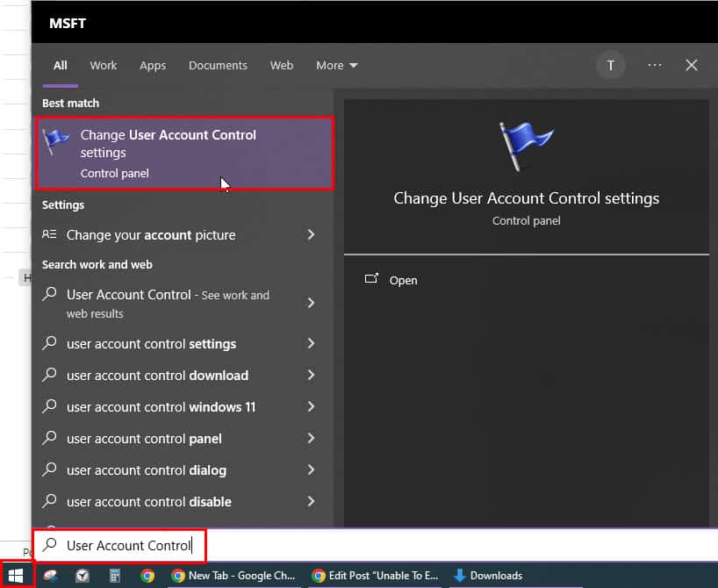Switch to the Edit Post Chrome window
The width and height of the screenshot is (718, 588).
click(x=376, y=576)
